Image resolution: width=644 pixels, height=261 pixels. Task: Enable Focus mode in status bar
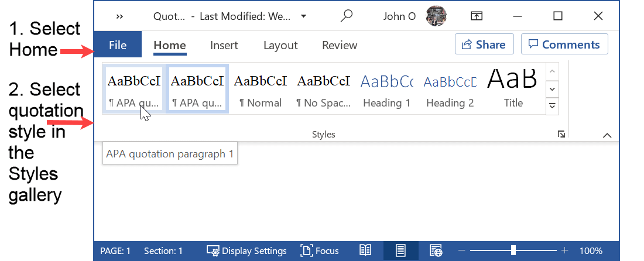click(x=320, y=250)
